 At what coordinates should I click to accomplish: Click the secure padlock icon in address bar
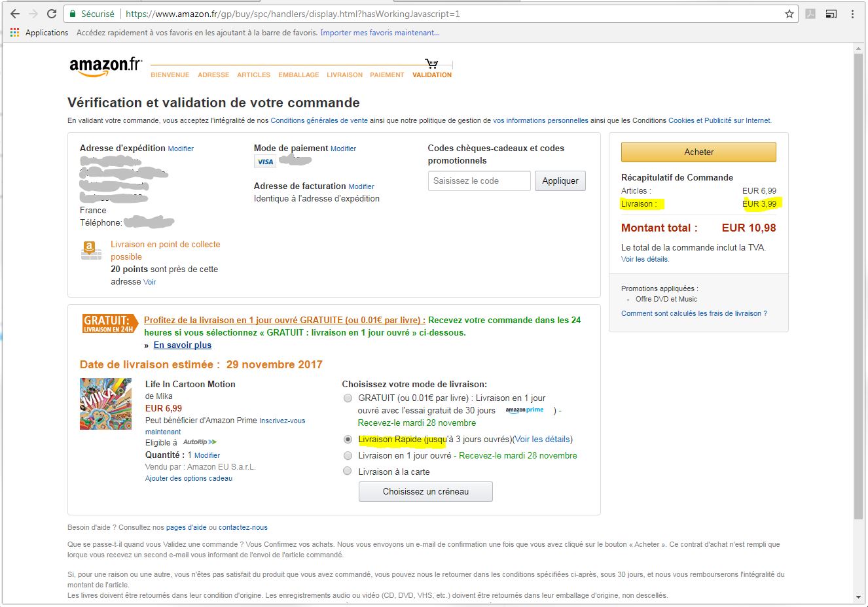[73, 14]
